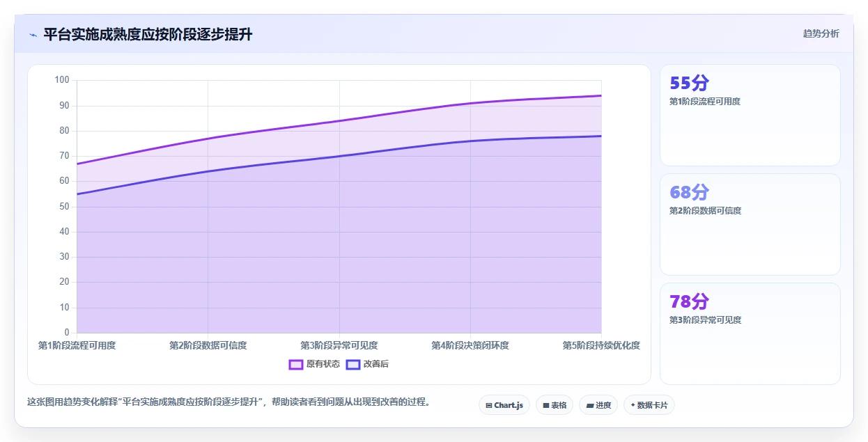Viewport: 868px width, 442px height.
Task: Click the blue 改善后 line in the chart
Action: click(339, 156)
